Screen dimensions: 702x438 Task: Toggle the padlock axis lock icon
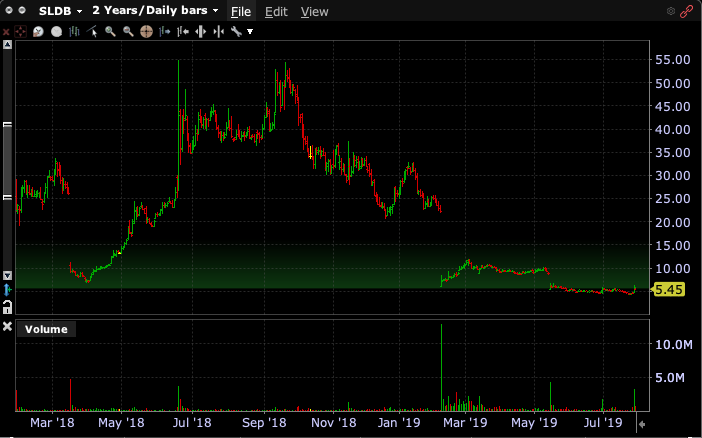click(7, 307)
